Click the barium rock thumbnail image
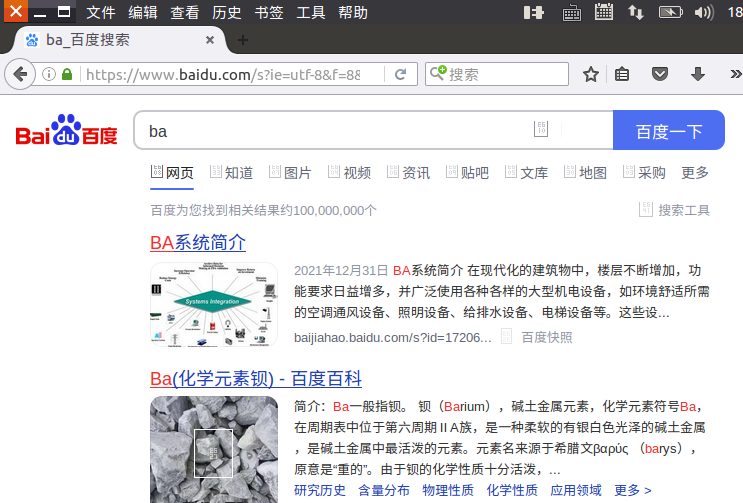The image size is (743, 503). pos(214,449)
